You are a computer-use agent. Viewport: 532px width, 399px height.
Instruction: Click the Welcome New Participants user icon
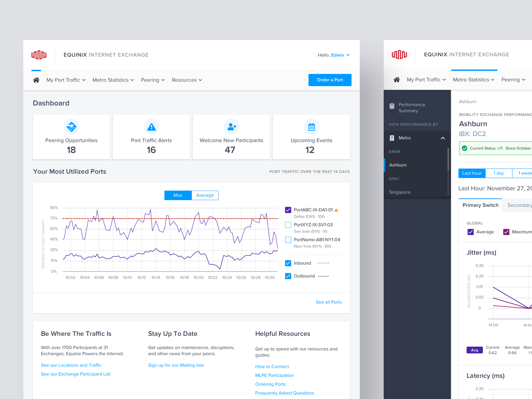231,127
